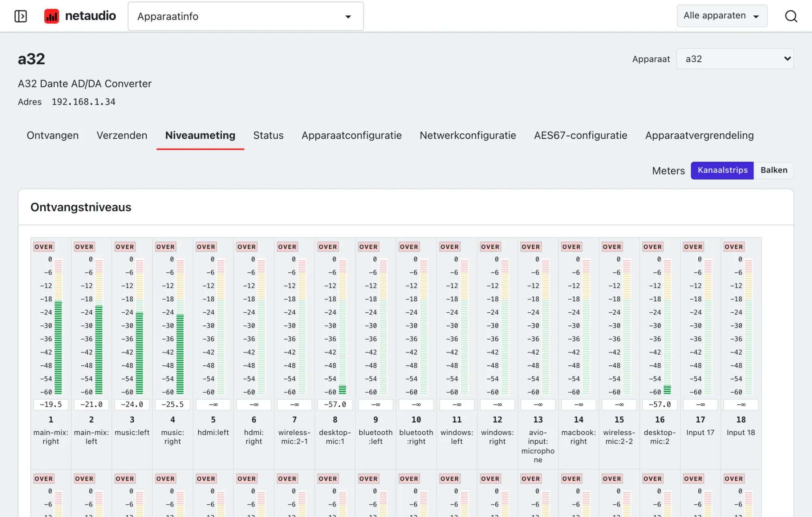
Task: Click the -19.5 level readout
Action: (x=51, y=405)
